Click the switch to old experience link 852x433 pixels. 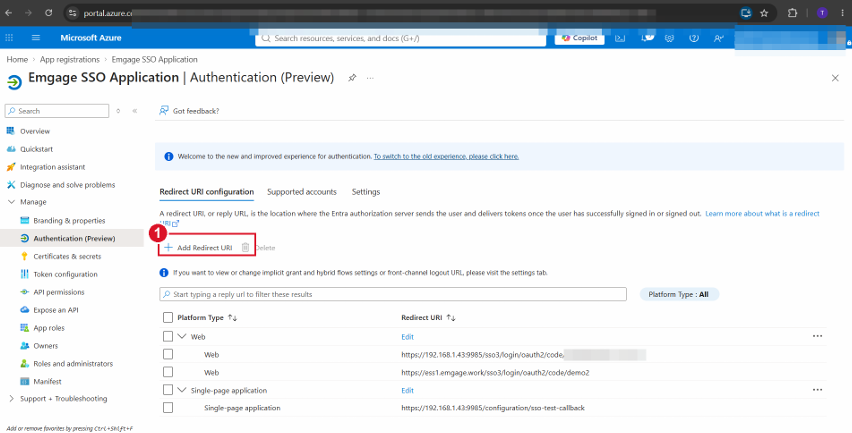[x=446, y=156]
